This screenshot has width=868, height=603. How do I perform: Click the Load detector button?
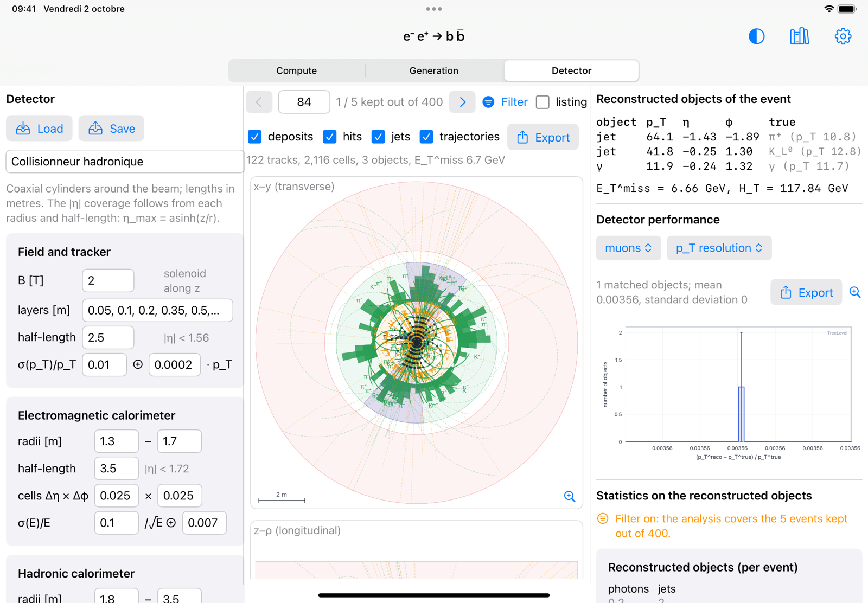click(39, 129)
